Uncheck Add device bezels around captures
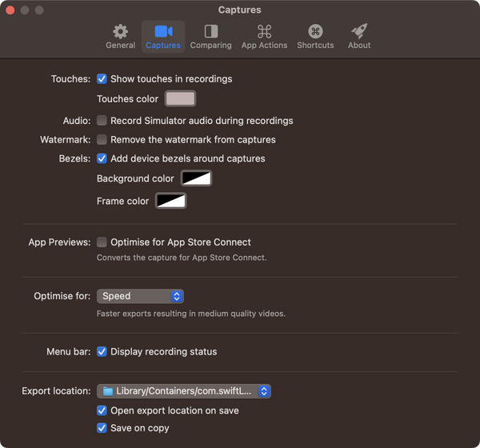The width and height of the screenshot is (480, 448). 102,159
